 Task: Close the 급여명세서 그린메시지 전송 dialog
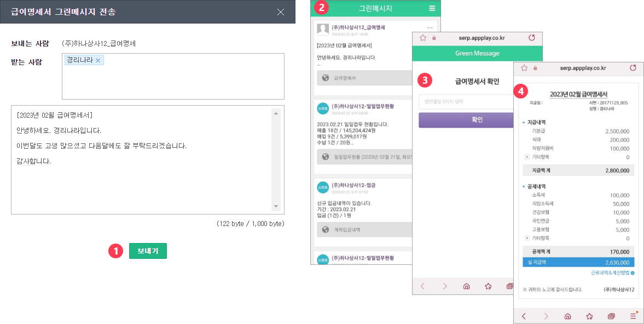281,12
